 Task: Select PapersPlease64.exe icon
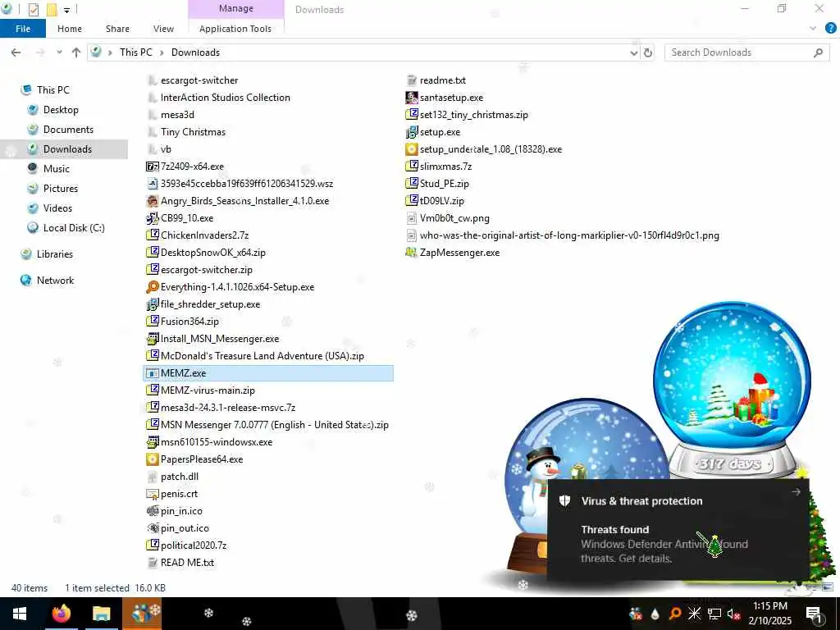[x=152, y=459]
